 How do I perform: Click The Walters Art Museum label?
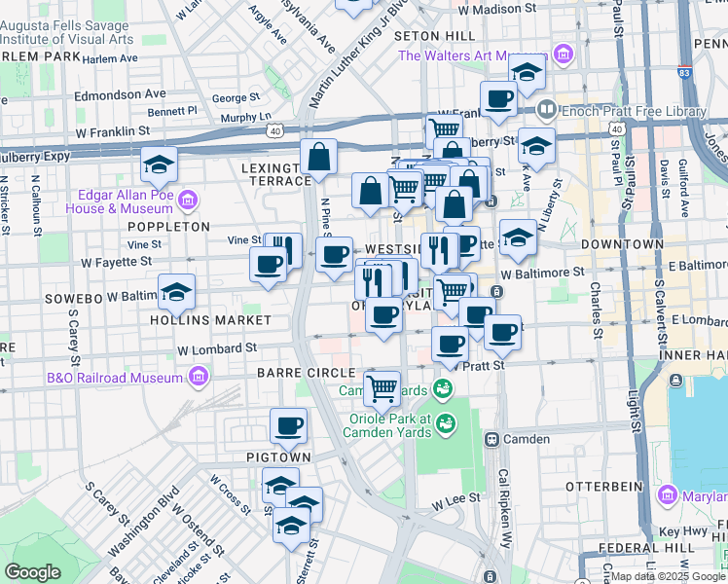coord(474,55)
